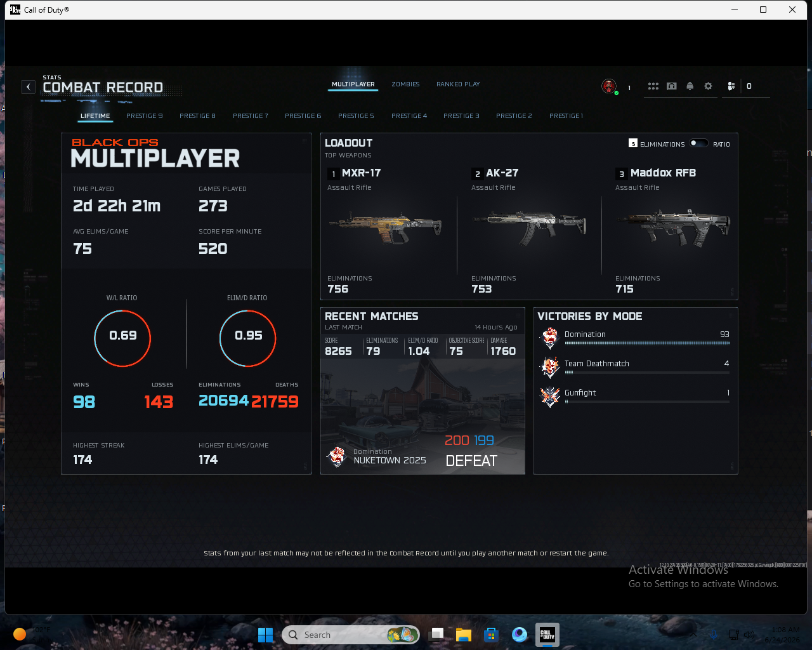Click the Recent Matches heading
812x650 pixels.
[x=372, y=316]
